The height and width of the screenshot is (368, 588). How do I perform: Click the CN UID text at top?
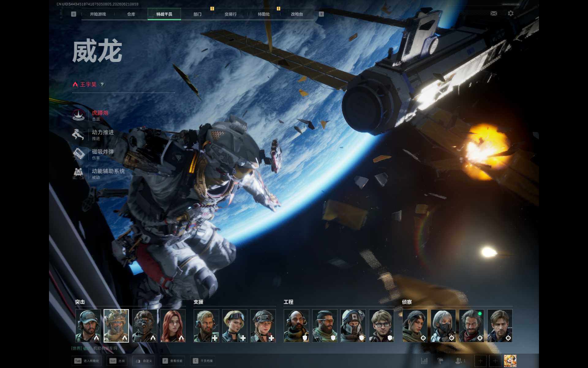(97, 4)
